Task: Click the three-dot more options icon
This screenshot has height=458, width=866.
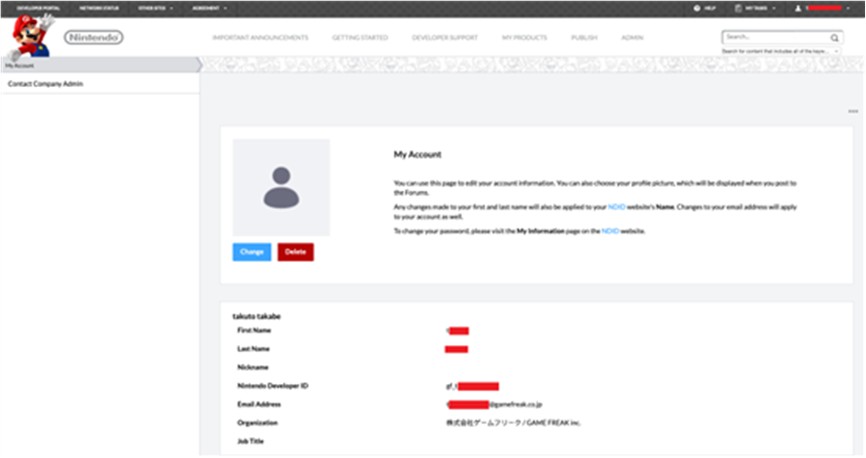Action: tap(852, 110)
